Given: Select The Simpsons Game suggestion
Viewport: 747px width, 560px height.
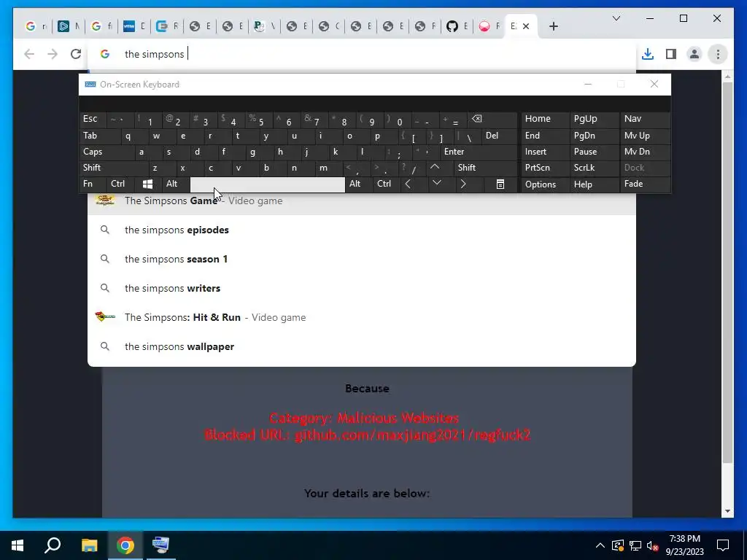Looking at the screenshot, I should [362, 203].
